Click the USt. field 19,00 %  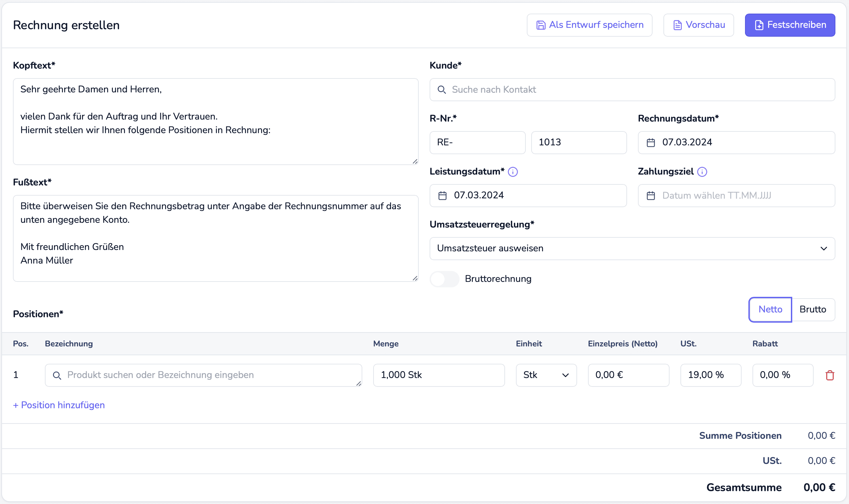pyautogui.click(x=711, y=375)
